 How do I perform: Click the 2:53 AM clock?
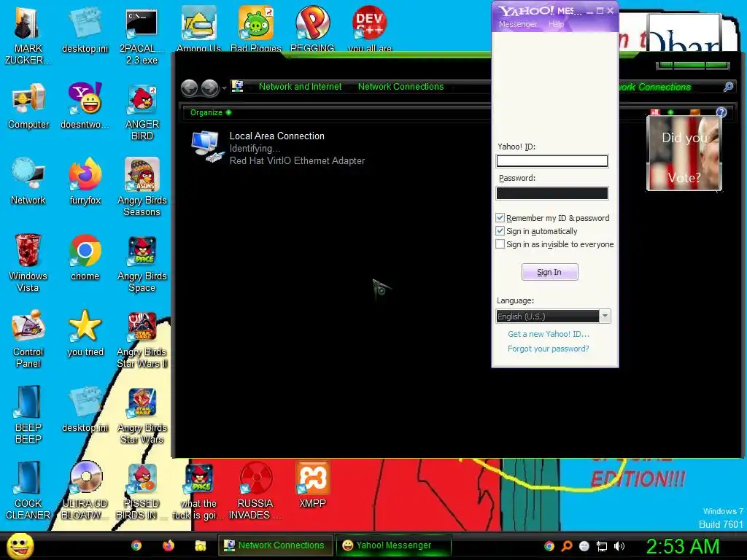[x=682, y=546]
